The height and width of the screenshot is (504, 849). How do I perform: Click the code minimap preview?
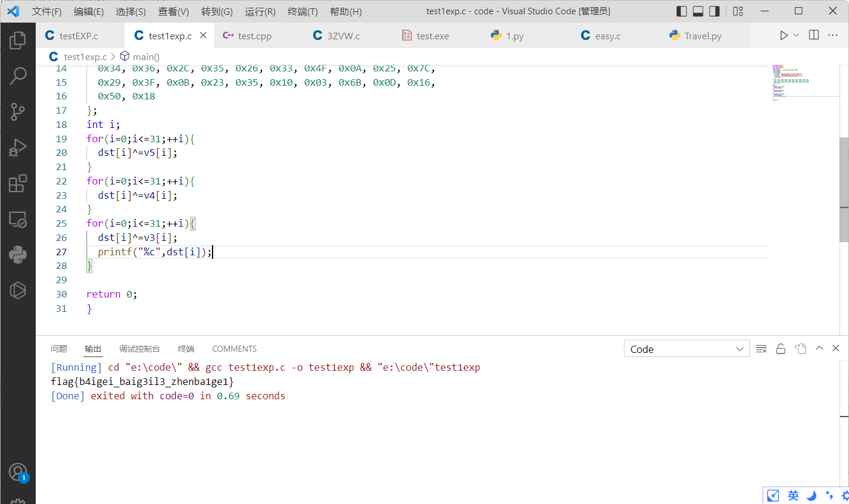[x=805, y=83]
